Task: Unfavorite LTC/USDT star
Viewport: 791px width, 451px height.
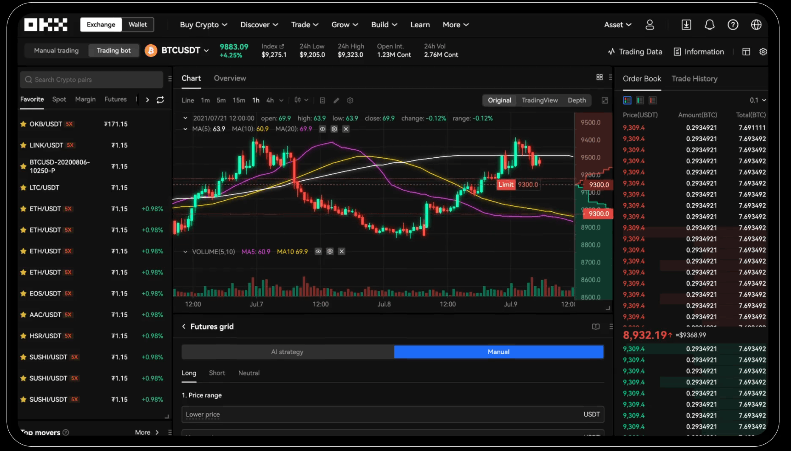Action: pyautogui.click(x=23, y=188)
